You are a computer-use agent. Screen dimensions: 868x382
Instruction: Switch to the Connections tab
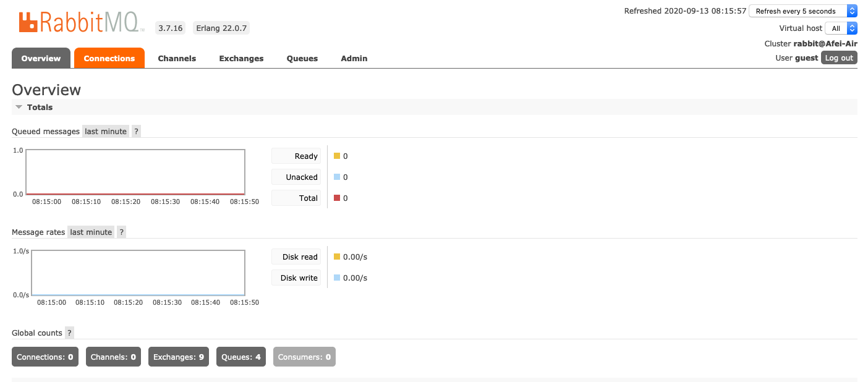[109, 58]
